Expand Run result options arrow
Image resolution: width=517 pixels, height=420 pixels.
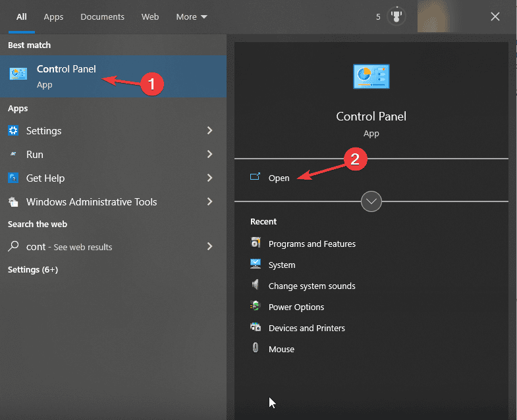(209, 154)
